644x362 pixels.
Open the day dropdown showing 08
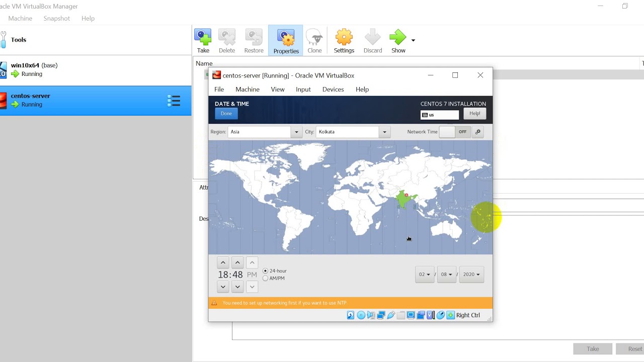[446, 275]
